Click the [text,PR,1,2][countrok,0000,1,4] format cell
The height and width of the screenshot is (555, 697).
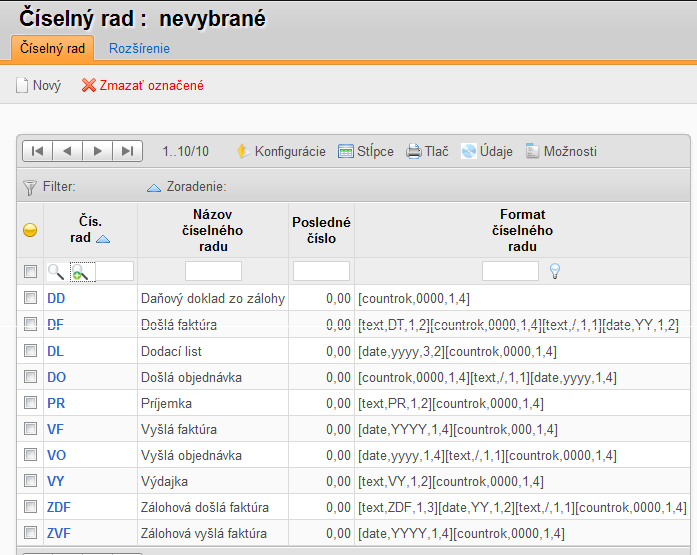tap(522, 403)
